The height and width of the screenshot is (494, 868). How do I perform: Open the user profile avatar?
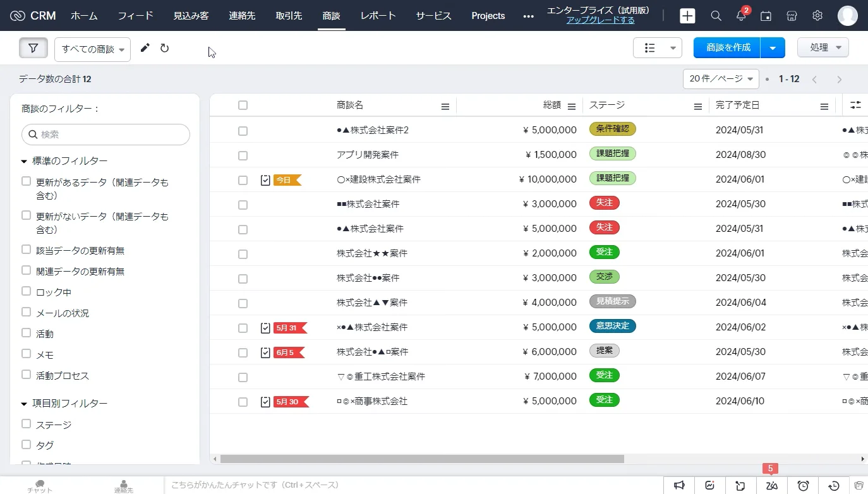tap(848, 16)
